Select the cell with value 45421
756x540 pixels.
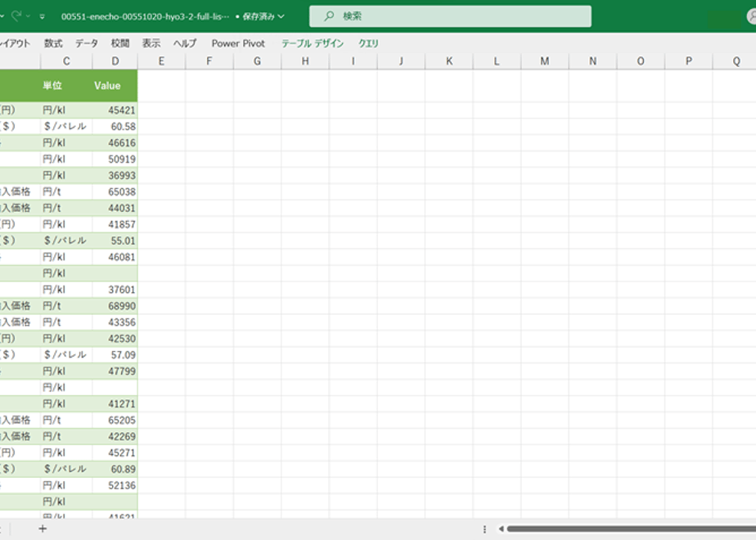(115, 110)
